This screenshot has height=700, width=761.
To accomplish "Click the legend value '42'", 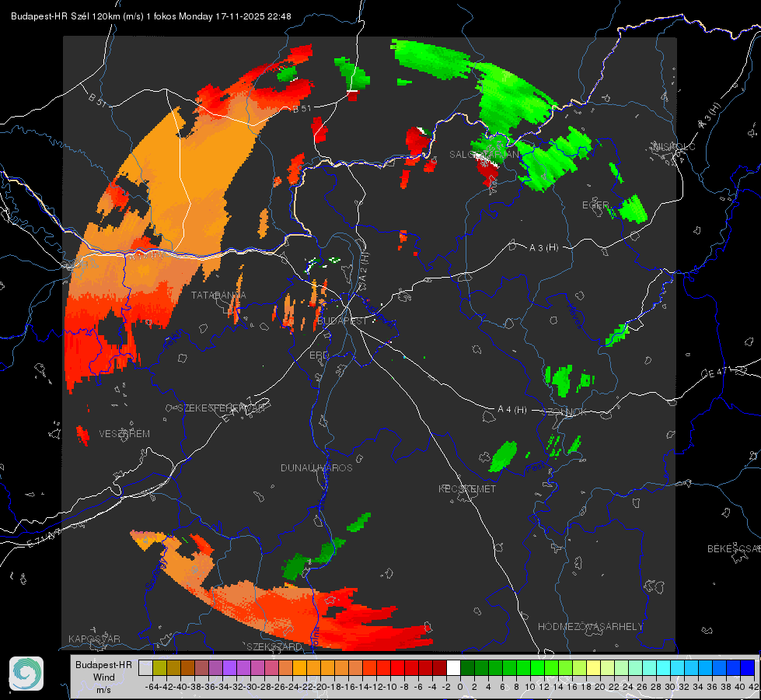I will click(x=754, y=687).
